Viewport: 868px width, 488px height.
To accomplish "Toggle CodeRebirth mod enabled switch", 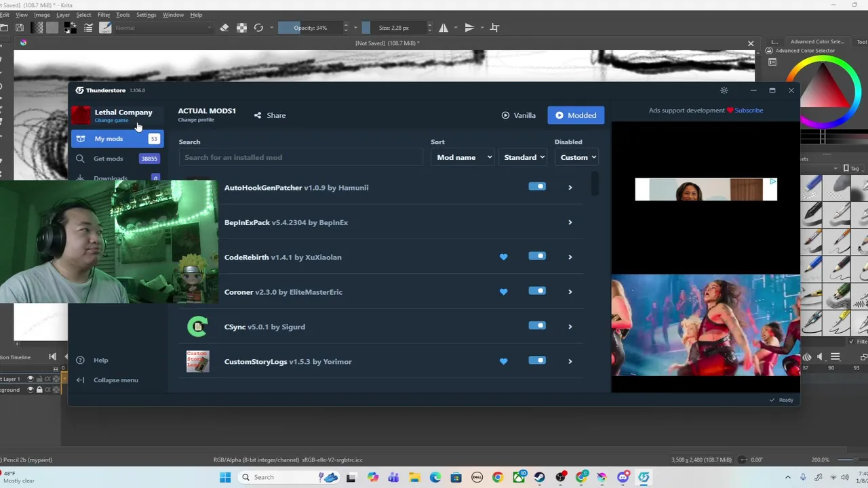I will [537, 256].
